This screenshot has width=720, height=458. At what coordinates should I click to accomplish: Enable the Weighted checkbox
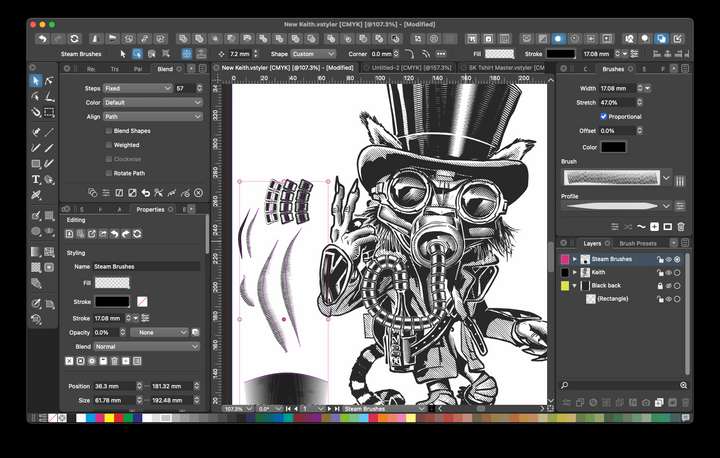pyautogui.click(x=109, y=145)
